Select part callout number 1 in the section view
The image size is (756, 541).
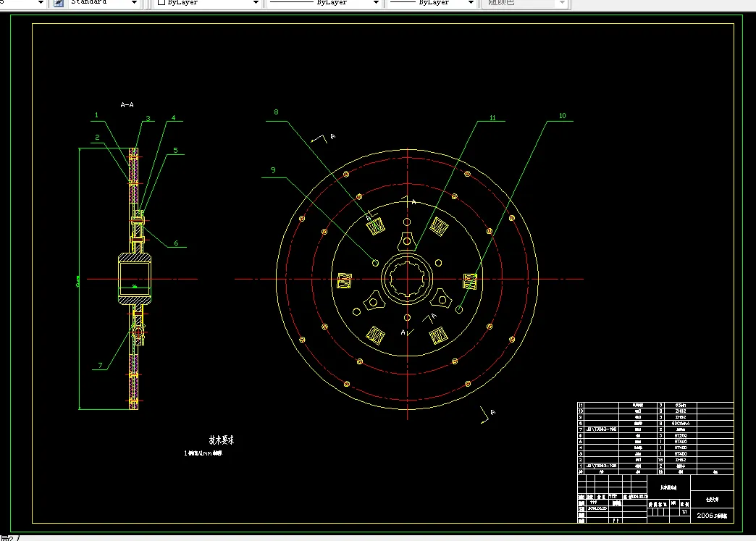pos(96,115)
